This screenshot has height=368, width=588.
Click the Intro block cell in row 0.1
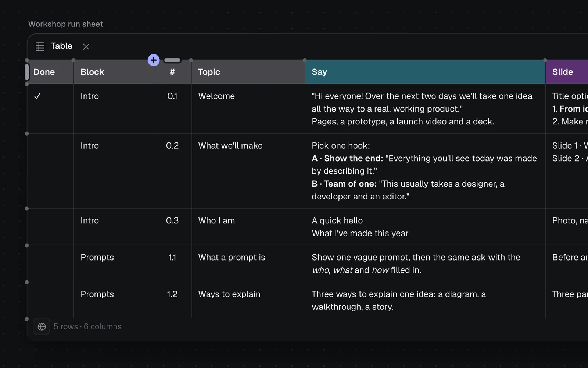click(x=114, y=109)
